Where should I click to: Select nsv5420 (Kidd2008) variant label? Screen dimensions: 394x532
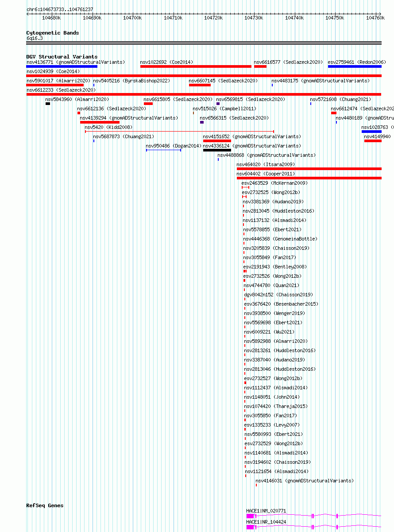pyautogui.click(x=108, y=127)
